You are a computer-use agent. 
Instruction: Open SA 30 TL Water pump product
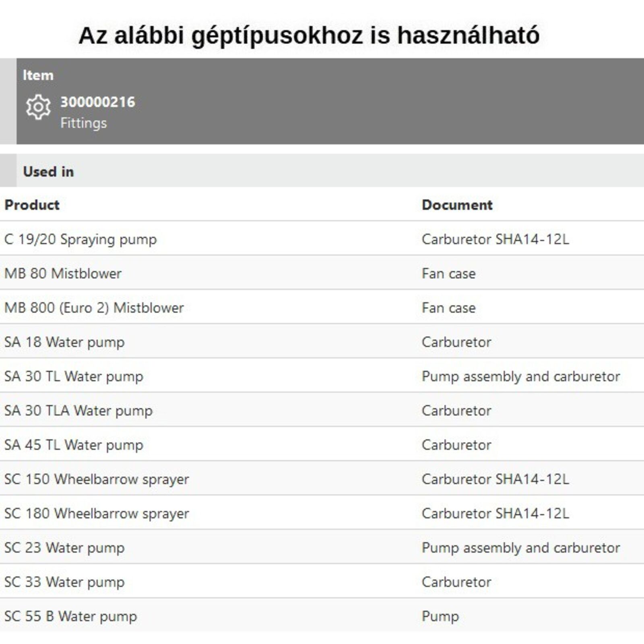(74, 376)
